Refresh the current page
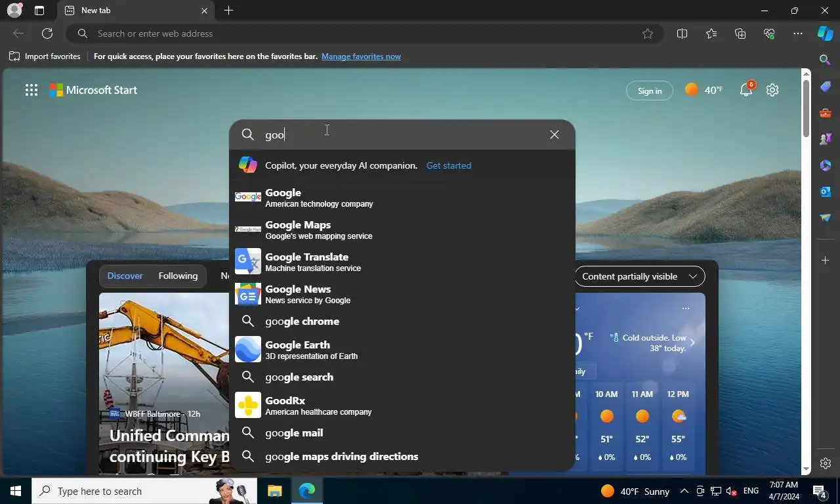This screenshot has height=504, width=840. tap(47, 33)
